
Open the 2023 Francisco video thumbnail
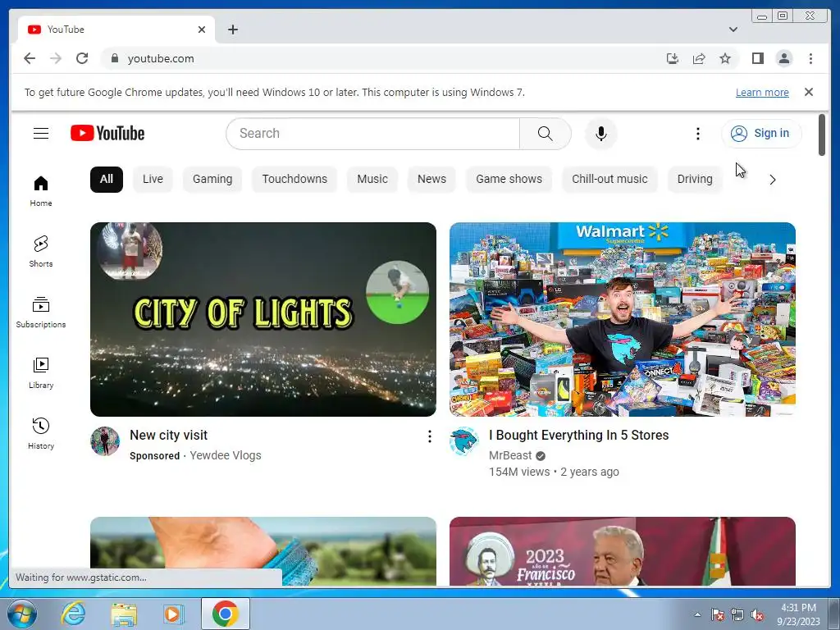[622, 550]
